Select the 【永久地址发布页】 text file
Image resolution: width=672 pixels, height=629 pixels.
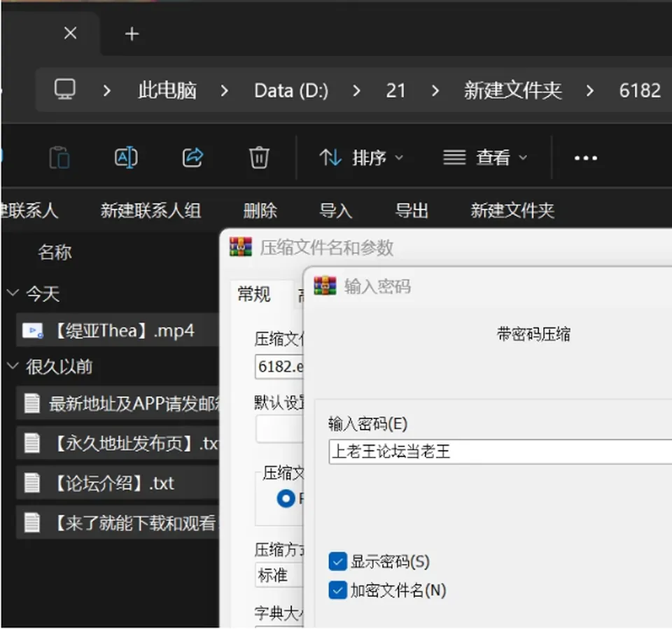[118, 443]
